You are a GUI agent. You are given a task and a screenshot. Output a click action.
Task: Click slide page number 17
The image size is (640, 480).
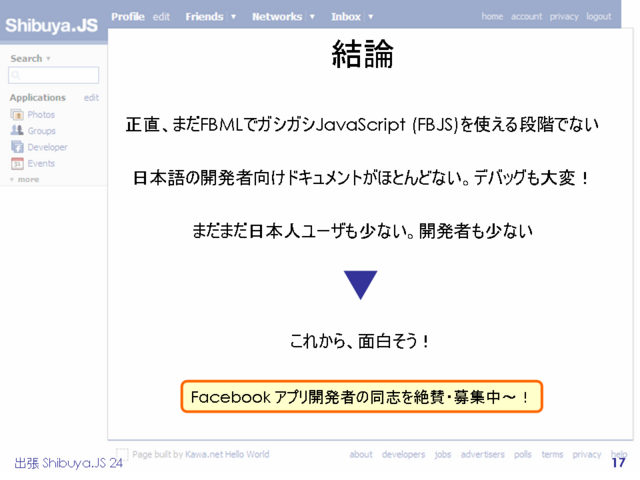coord(618,463)
